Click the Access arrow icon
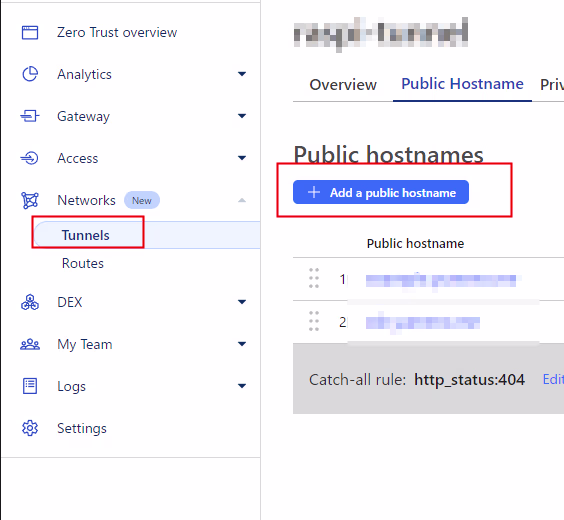The height and width of the screenshot is (520, 564). click(x=29, y=158)
